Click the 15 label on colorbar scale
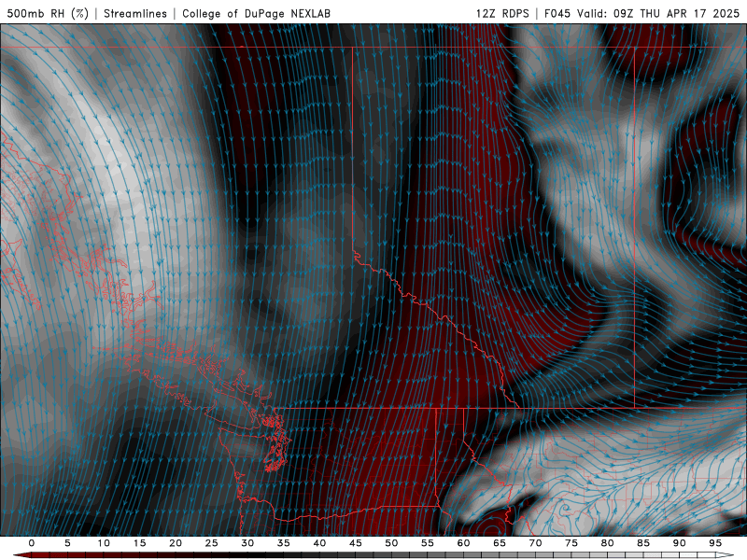The image size is (747, 560). tap(139, 543)
